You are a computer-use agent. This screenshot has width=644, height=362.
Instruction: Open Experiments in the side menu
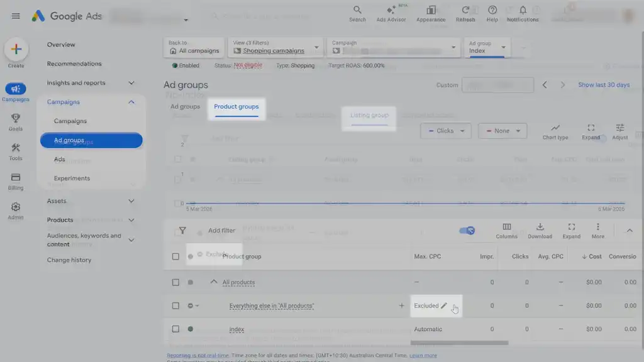72,178
